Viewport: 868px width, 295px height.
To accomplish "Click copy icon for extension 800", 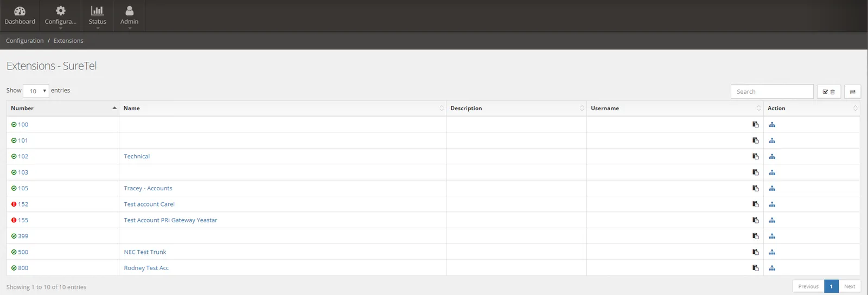I will [755, 268].
